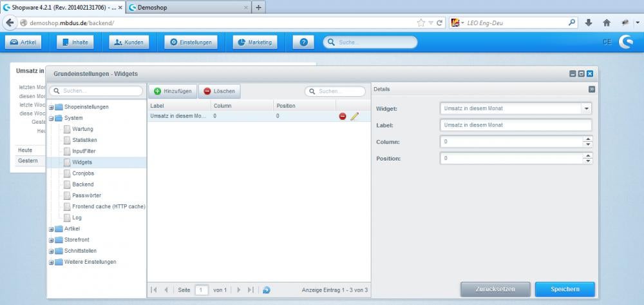This screenshot has width=644, height=305.
Task: Go to the last page
Action: point(251,290)
